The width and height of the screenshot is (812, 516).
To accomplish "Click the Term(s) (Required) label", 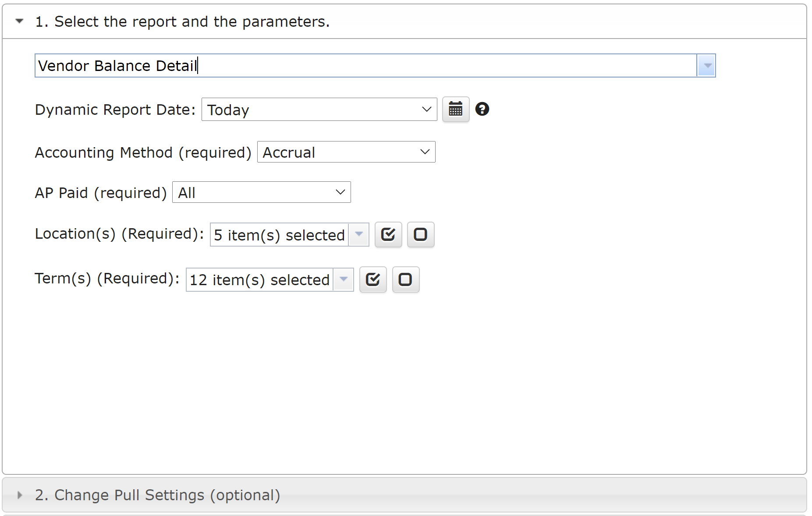I will [x=107, y=279].
